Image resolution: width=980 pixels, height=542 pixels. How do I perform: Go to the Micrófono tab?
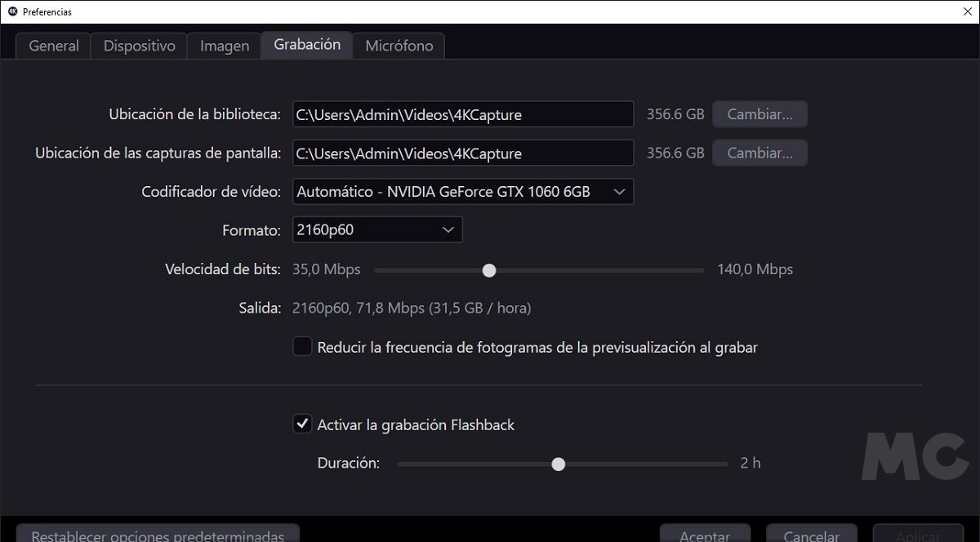[x=399, y=46]
